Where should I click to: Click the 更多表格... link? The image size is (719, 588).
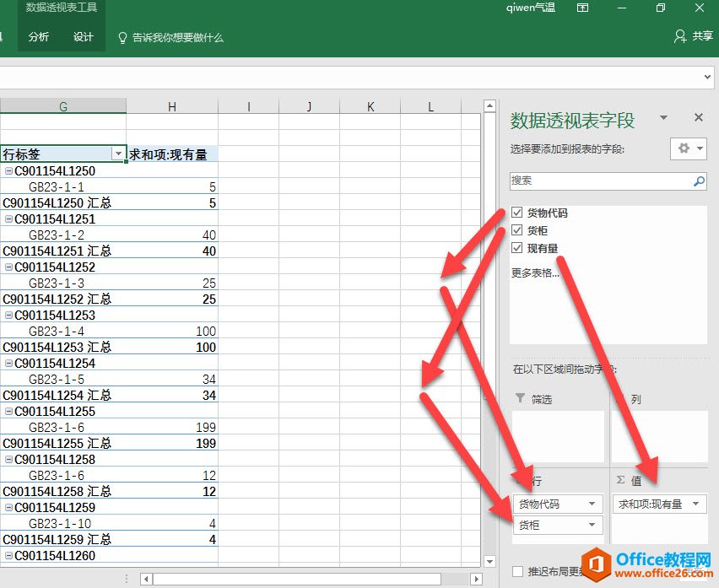point(535,273)
